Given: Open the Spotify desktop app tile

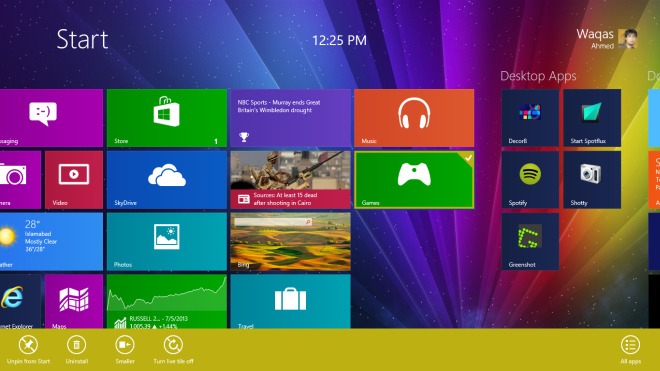Looking at the screenshot, I should pyautogui.click(x=530, y=180).
